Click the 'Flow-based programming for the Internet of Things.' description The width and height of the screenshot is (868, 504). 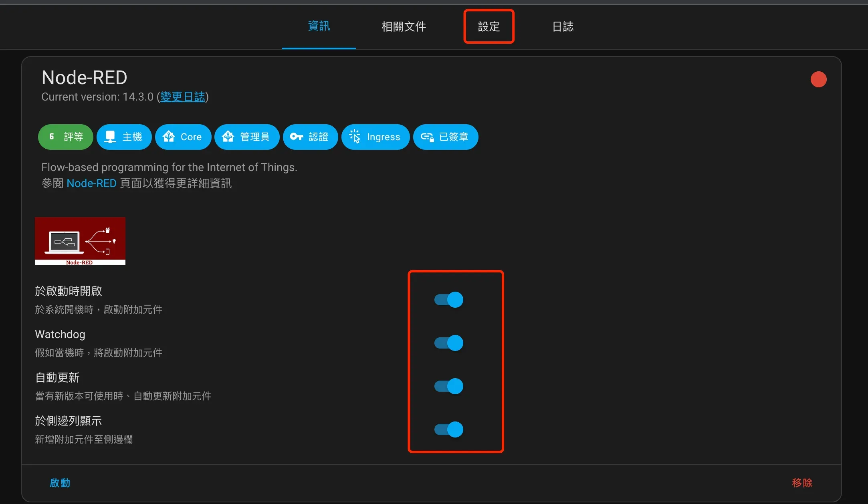point(169,167)
